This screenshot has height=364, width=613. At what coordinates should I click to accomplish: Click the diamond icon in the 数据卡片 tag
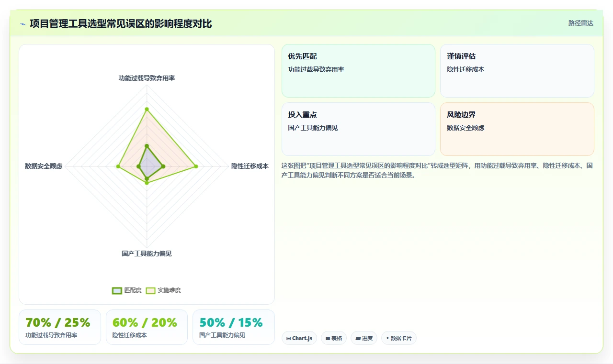pos(387,338)
